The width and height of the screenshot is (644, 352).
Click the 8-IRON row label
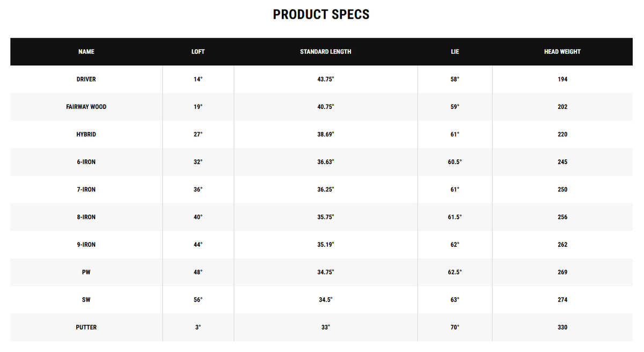coord(86,217)
